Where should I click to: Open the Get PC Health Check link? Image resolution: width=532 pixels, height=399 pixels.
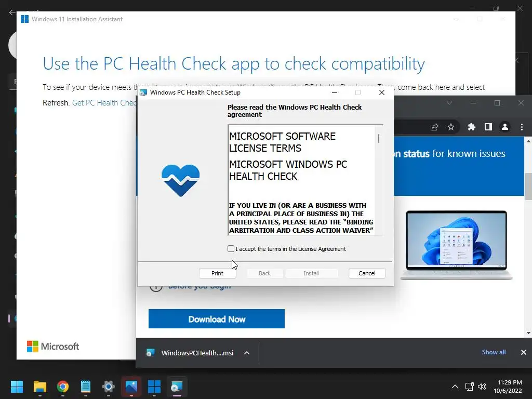(x=104, y=102)
